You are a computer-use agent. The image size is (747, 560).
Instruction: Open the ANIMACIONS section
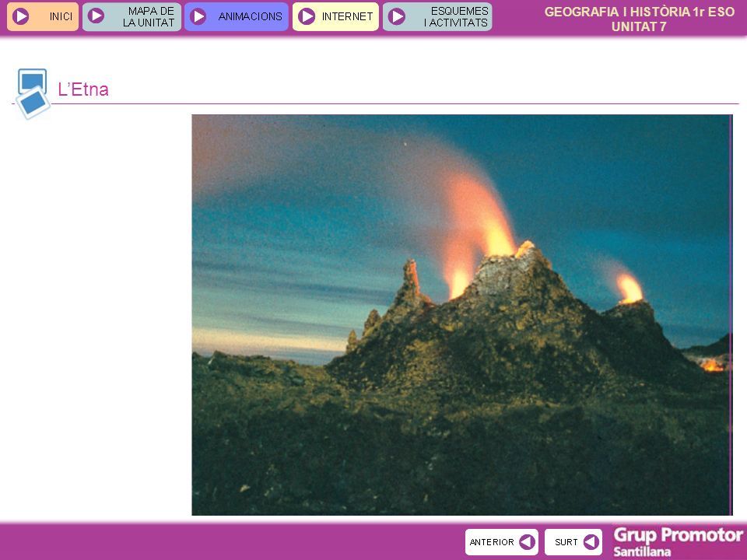click(x=237, y=16)
